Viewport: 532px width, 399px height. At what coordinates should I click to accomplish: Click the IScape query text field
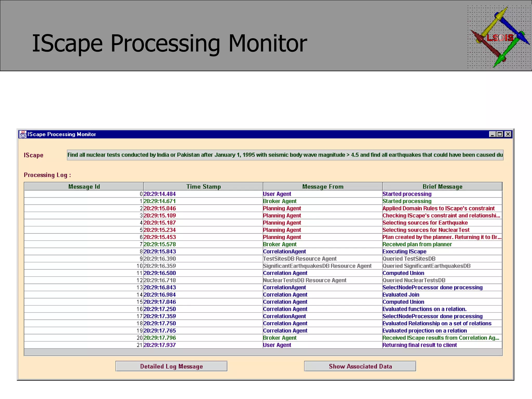coord(285,155)
